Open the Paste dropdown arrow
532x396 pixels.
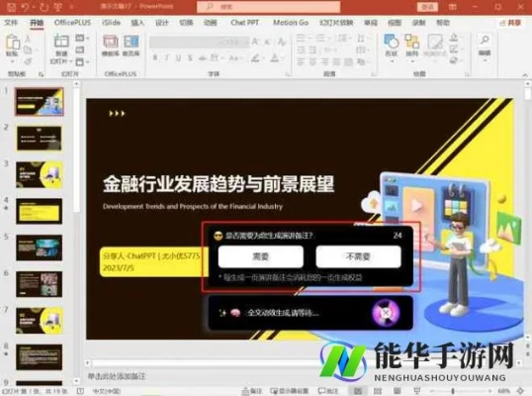tap(13, 61)
